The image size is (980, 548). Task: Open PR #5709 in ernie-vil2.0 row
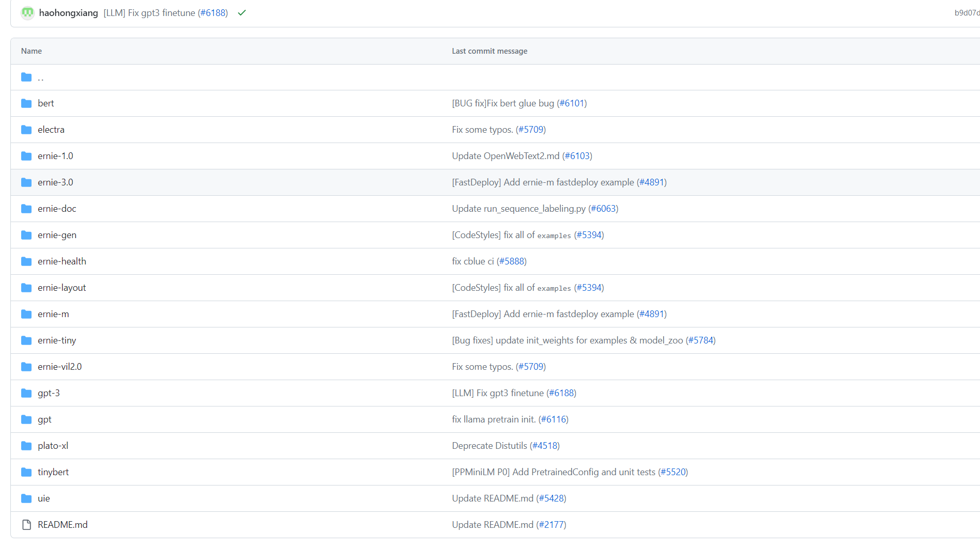(x=531, y=367)
